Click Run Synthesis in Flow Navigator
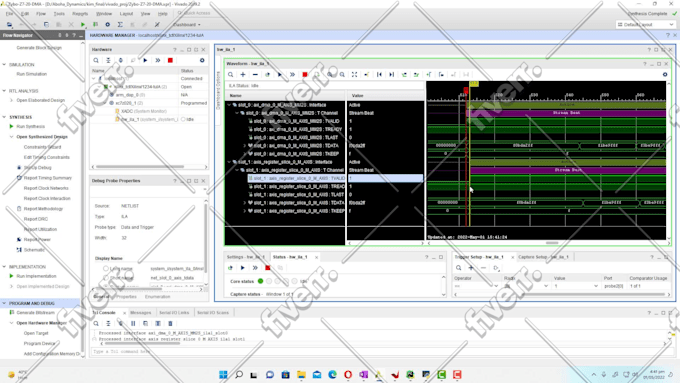Screen dimensions: 680x383 30,127
